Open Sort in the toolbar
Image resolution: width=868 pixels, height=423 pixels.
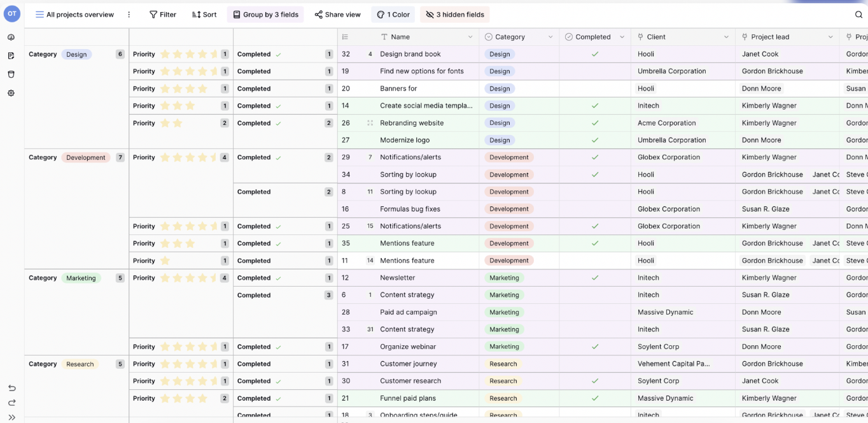tap(204, 15)
